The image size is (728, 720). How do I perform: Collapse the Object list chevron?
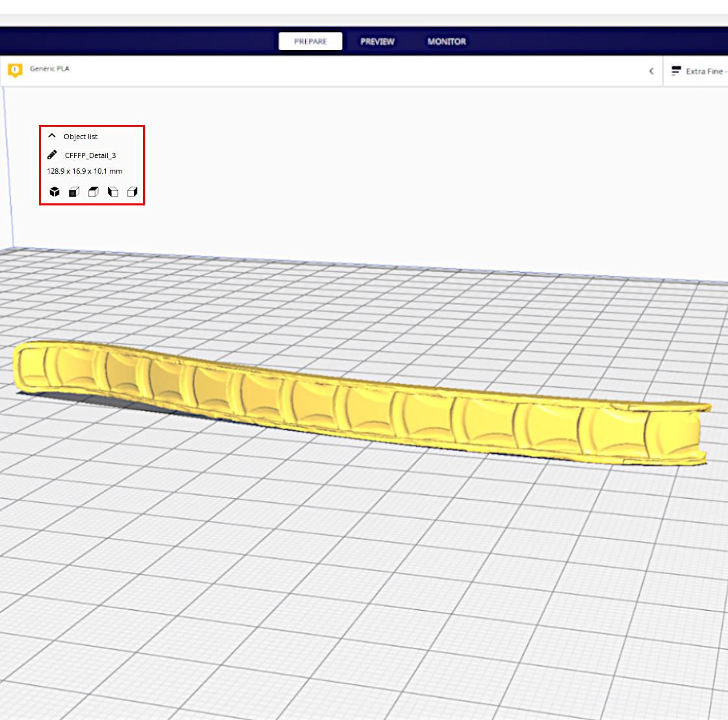pyautogui.click(x=52, y=137)
